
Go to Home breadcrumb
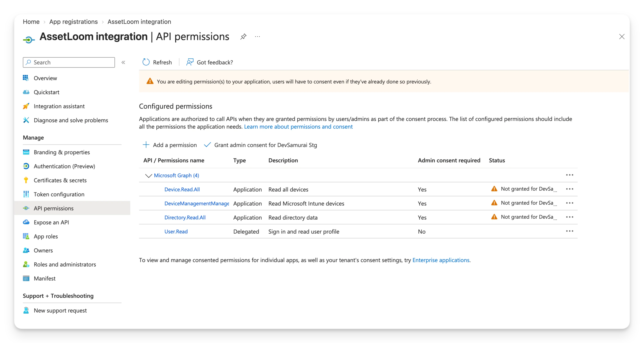coord(31,22)
